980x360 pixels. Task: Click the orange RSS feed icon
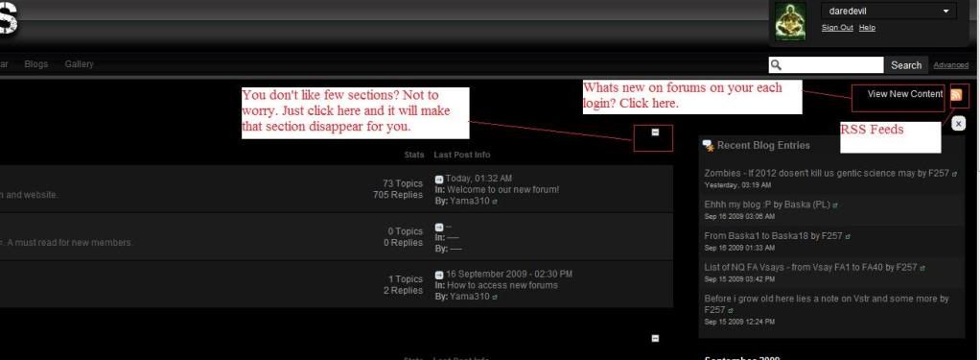click(x=956, y=95)
